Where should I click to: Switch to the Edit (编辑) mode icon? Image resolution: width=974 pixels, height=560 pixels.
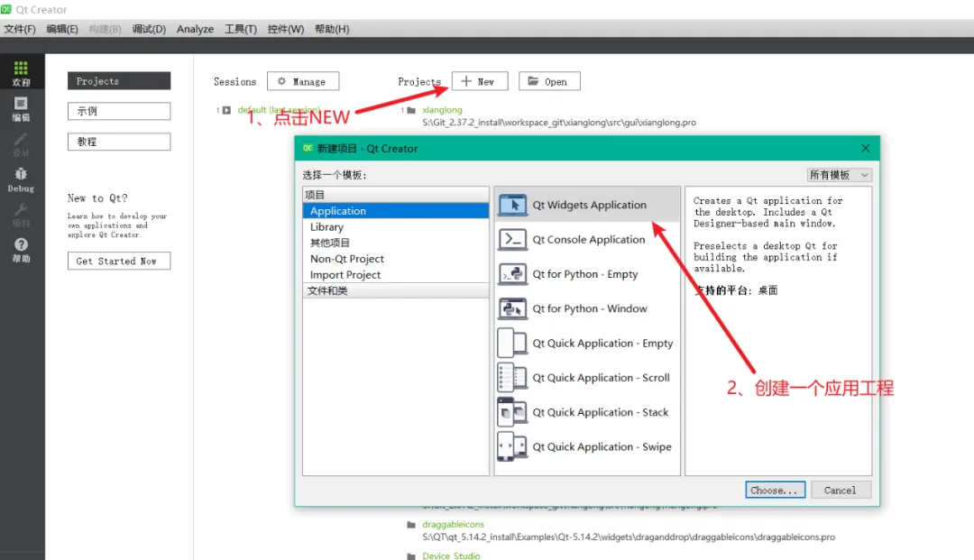click(21, 108)
